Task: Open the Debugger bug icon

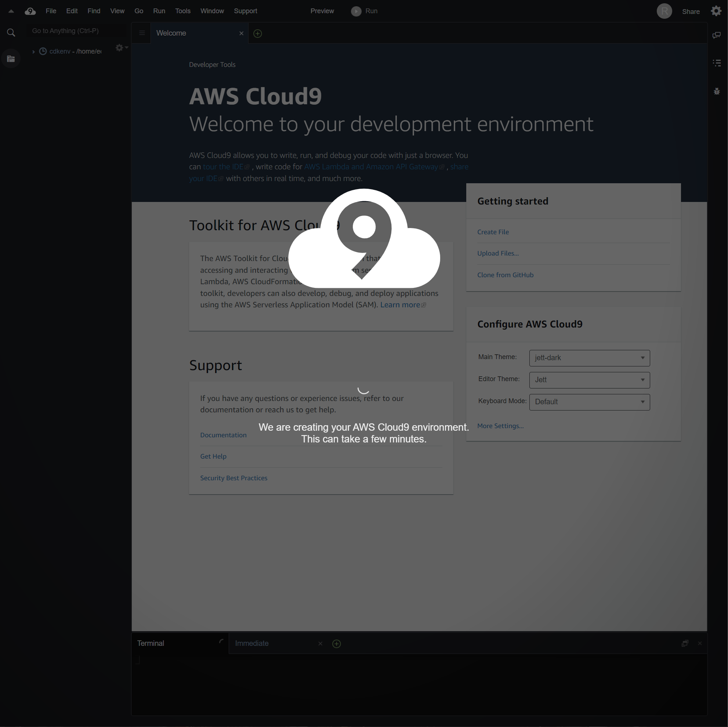Action: coord(717,91)
